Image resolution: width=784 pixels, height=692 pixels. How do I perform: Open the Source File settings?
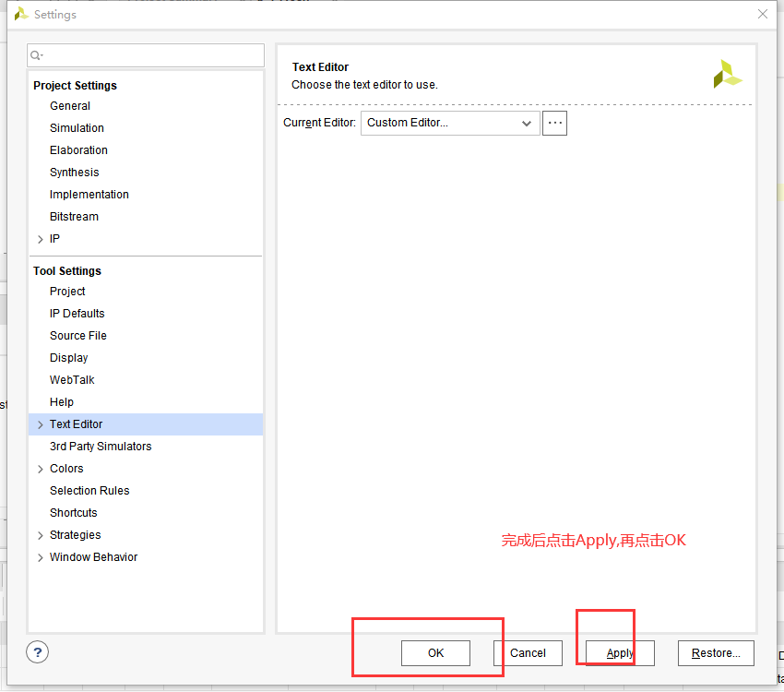[78, 336]
